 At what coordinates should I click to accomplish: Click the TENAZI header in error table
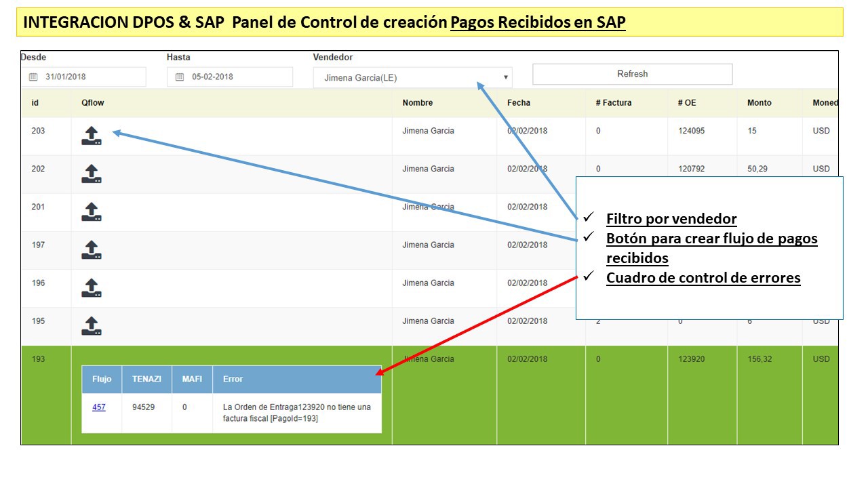point(146,379)
